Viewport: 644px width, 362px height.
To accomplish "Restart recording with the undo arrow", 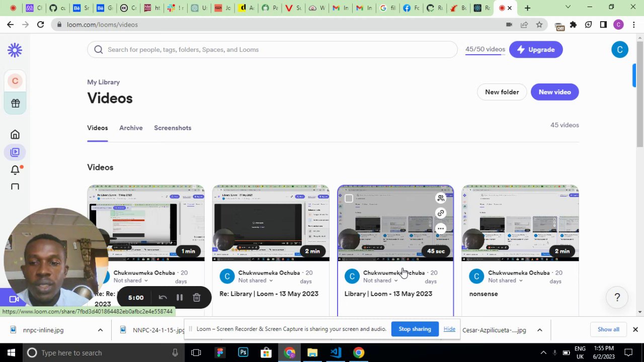I will click(163, 298).
